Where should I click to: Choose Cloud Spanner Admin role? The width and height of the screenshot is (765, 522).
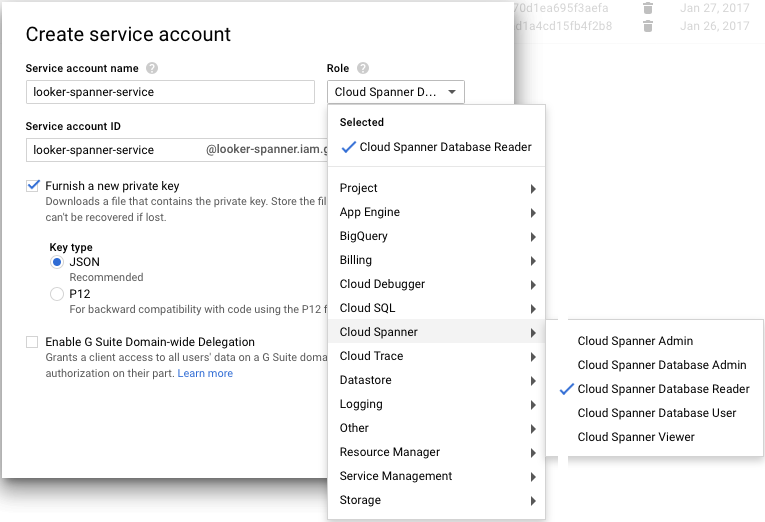click(635, 341)
